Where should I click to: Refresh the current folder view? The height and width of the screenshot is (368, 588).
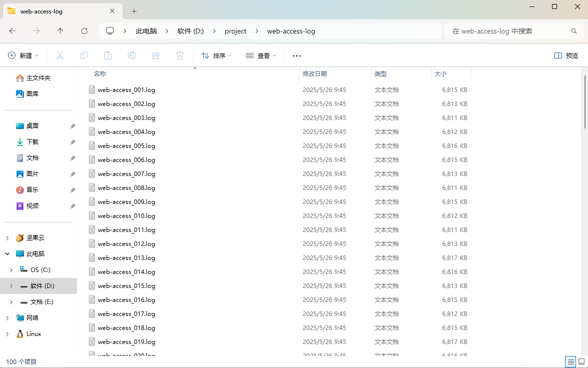pyautogui.click(x=84, y=31)
